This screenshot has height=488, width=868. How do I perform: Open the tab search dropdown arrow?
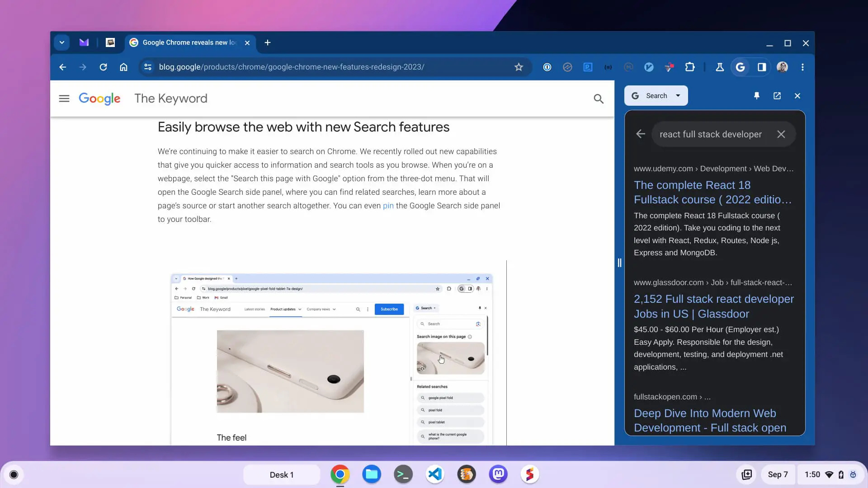click(x=62, y=42)
